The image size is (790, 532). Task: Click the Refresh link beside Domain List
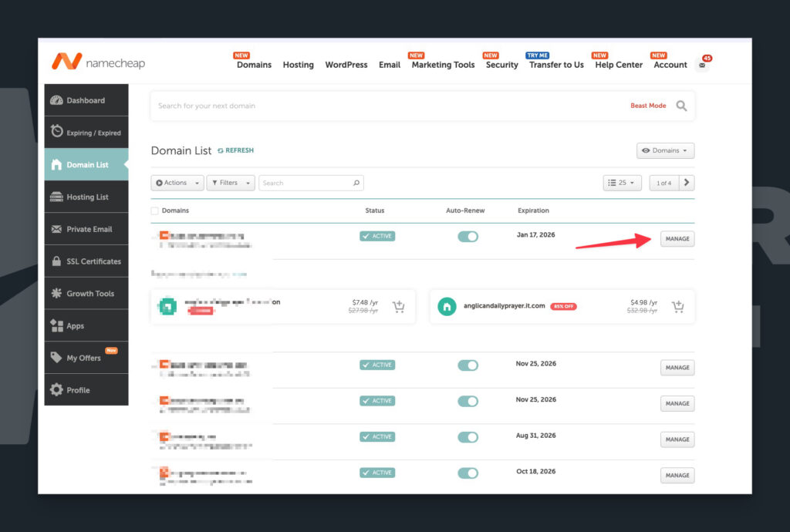pos(236,150)
